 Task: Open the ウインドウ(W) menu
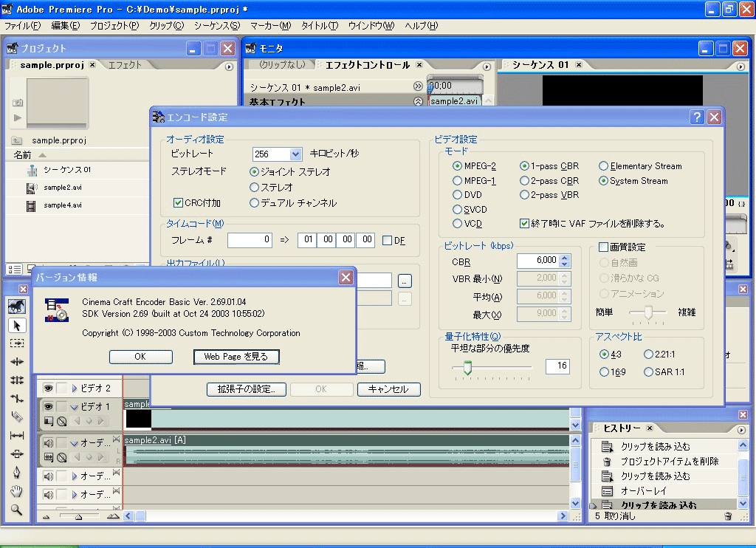(x=371, y=26)
